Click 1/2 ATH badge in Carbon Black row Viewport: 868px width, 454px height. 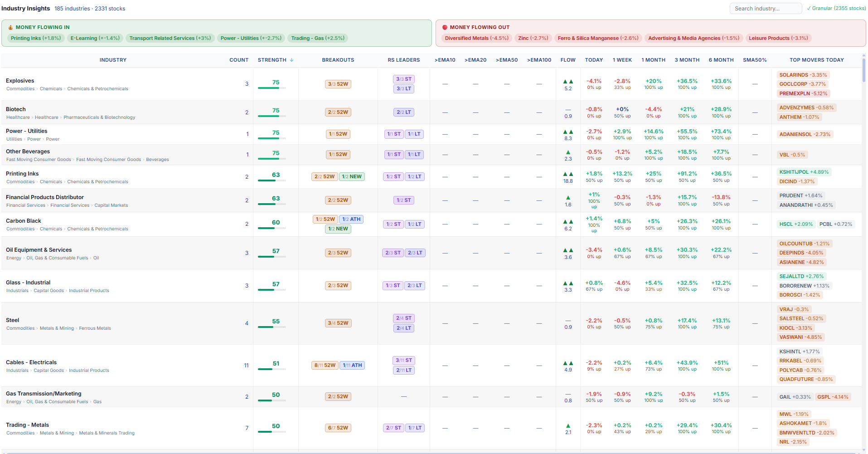[x=351, y=219]
